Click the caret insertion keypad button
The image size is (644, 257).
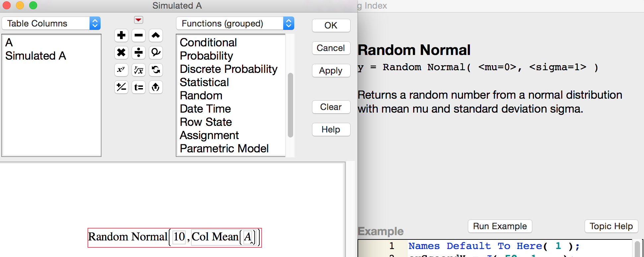coord(156,35)
